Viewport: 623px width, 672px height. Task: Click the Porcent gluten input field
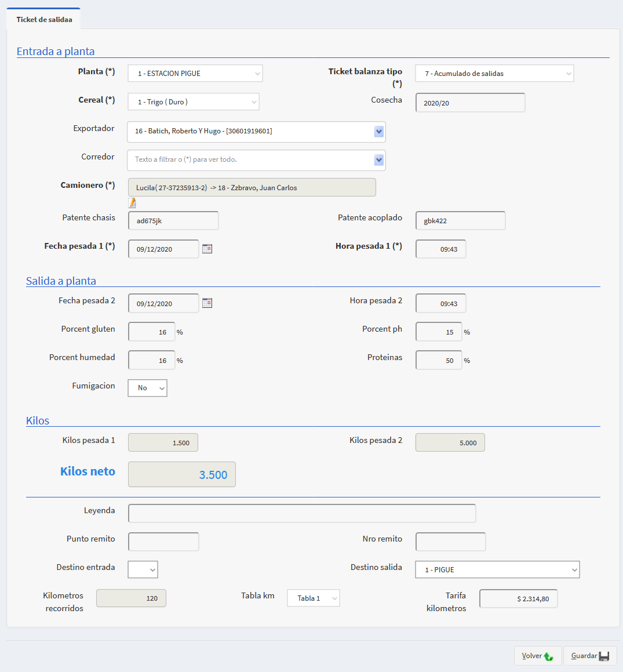[152, 332]
